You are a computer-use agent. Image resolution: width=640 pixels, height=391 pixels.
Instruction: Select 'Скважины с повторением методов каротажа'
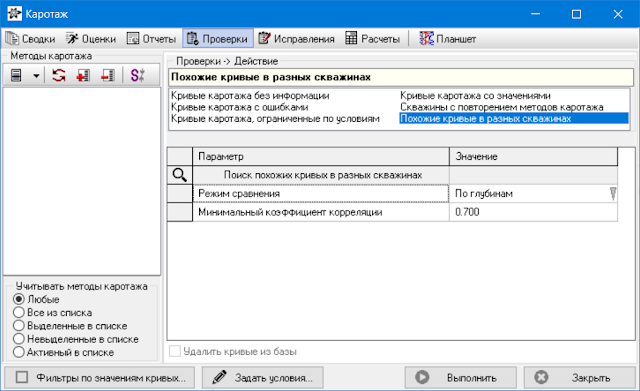click(502, 107)
